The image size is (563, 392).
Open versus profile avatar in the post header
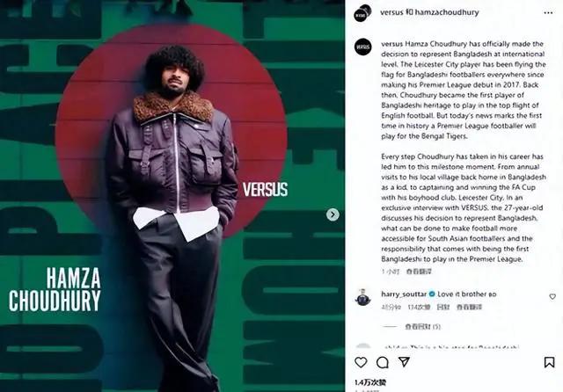362,13
